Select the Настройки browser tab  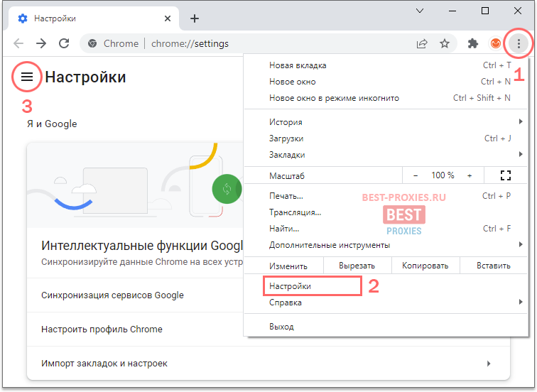tap(92, 18)
